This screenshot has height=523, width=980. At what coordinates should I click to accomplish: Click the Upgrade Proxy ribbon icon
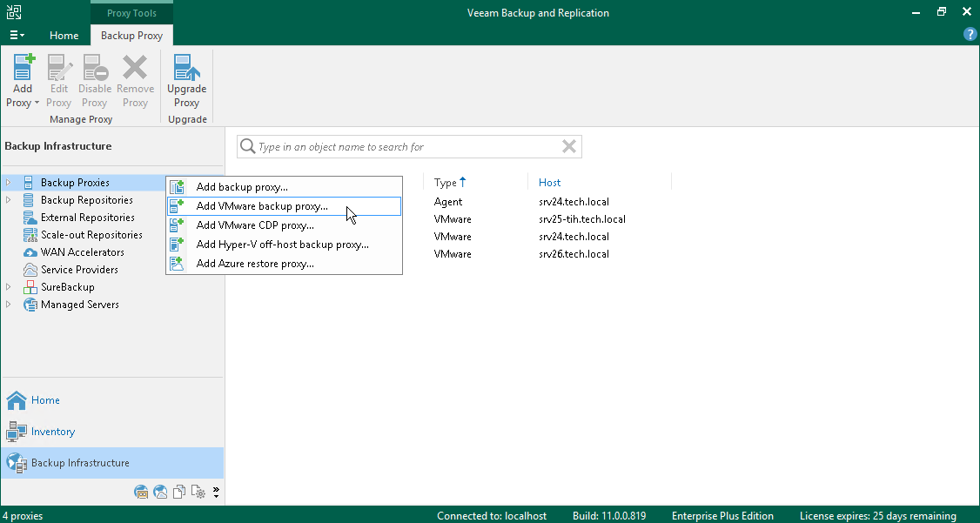click(186, 81)
